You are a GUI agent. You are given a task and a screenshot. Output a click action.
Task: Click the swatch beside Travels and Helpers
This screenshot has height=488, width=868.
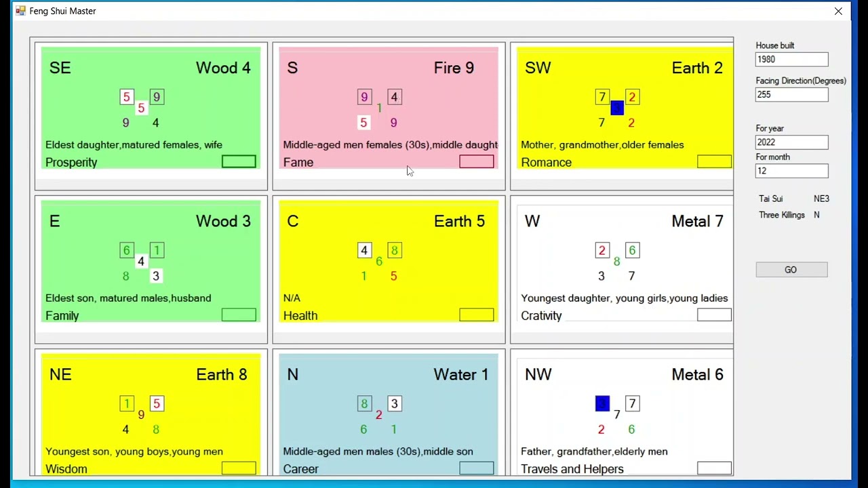pyautogui.click(x=714, y=468)
